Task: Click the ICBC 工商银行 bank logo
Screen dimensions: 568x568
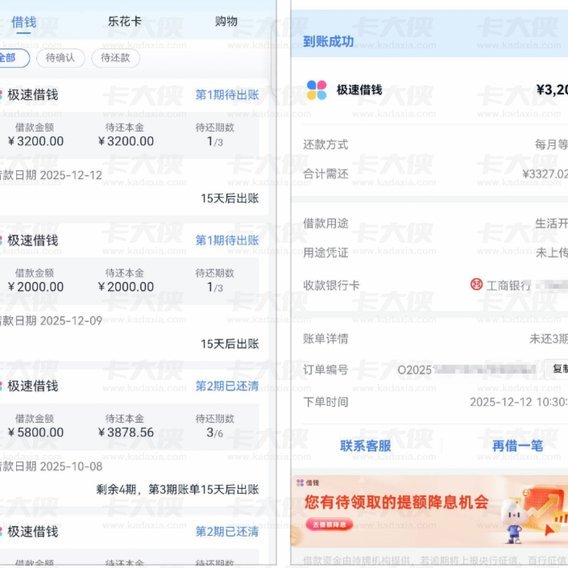Action: point(476,284)
